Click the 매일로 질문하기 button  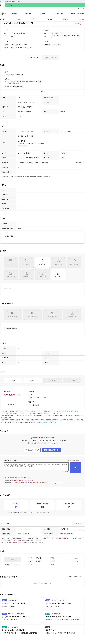click(57, 483)
